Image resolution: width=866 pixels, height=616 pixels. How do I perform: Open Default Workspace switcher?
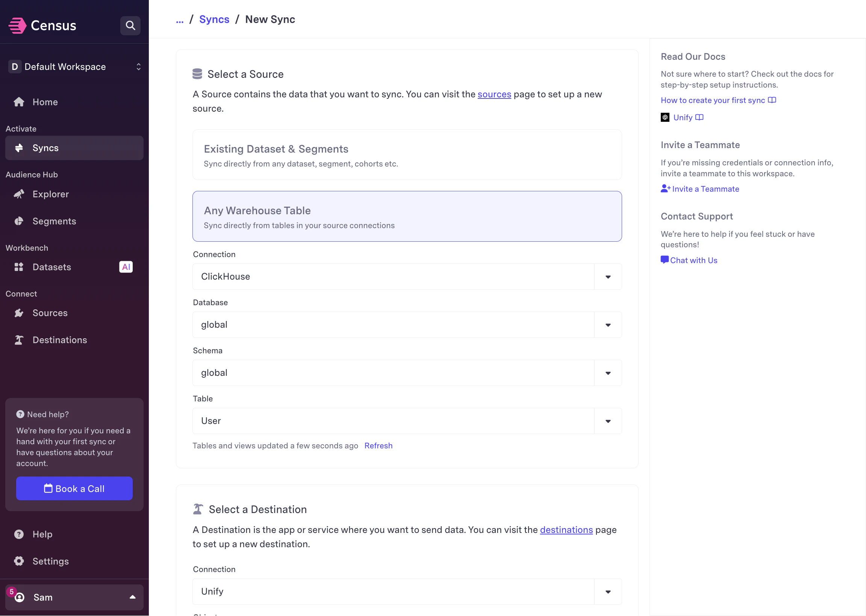tap(74, 67)
